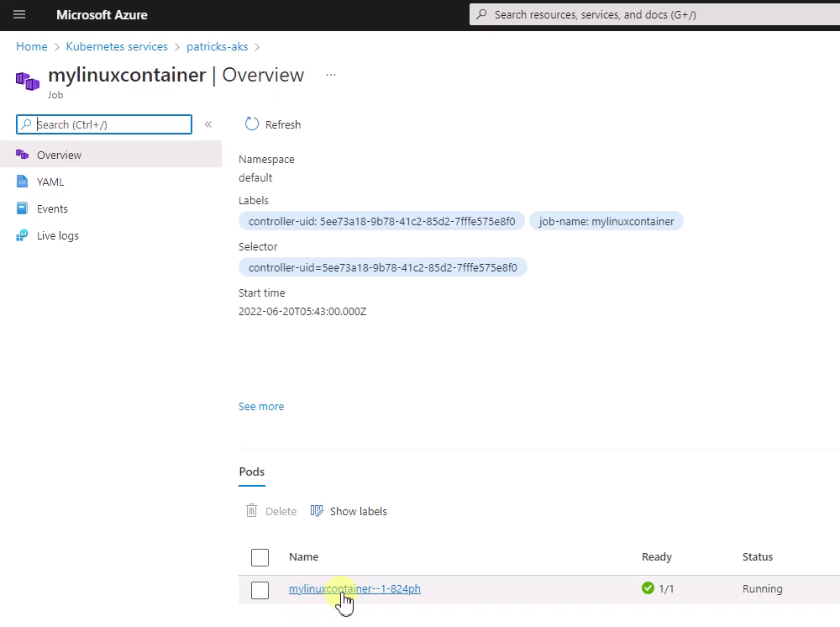This screenshot has height=627, width=840.
Task: Click the controller-uid label chip
Action: tap(382, 221)
